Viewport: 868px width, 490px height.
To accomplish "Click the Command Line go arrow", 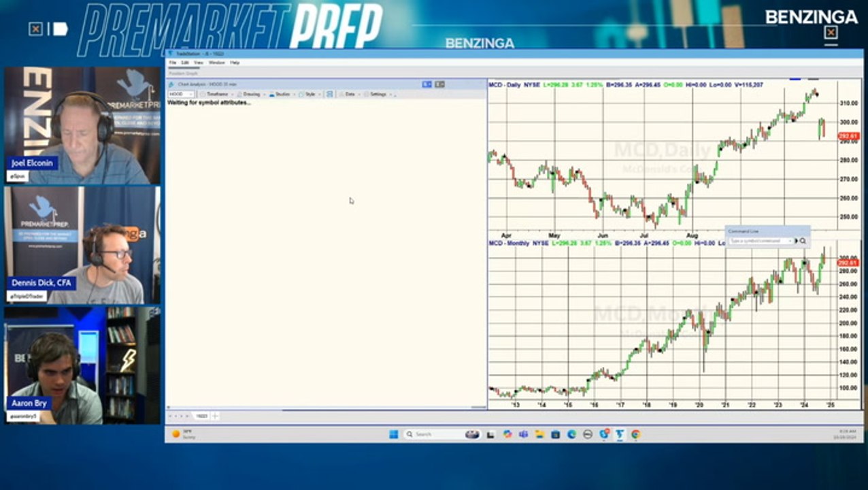I will 797,241.
